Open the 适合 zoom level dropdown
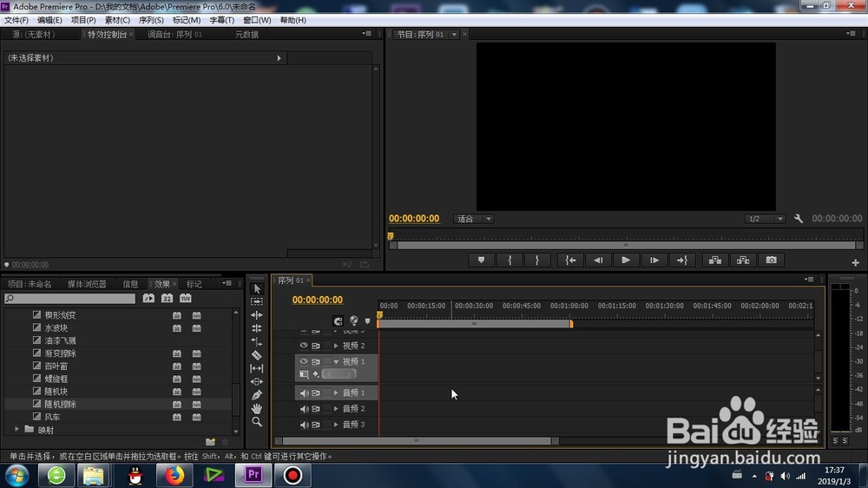The width and height of the screenshot is (868, 488). (473, 219)
